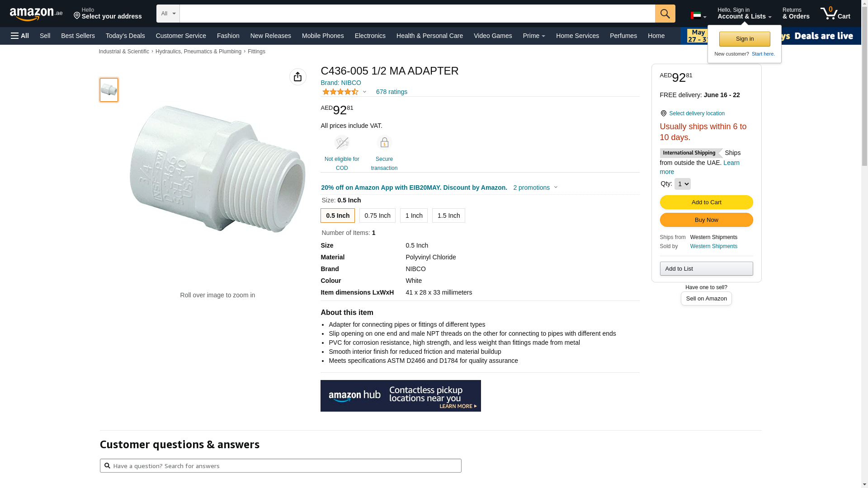Click the Secure transaction lock icon
The image size is (868, 488).
pyautogui.click(x=384, y=143)
